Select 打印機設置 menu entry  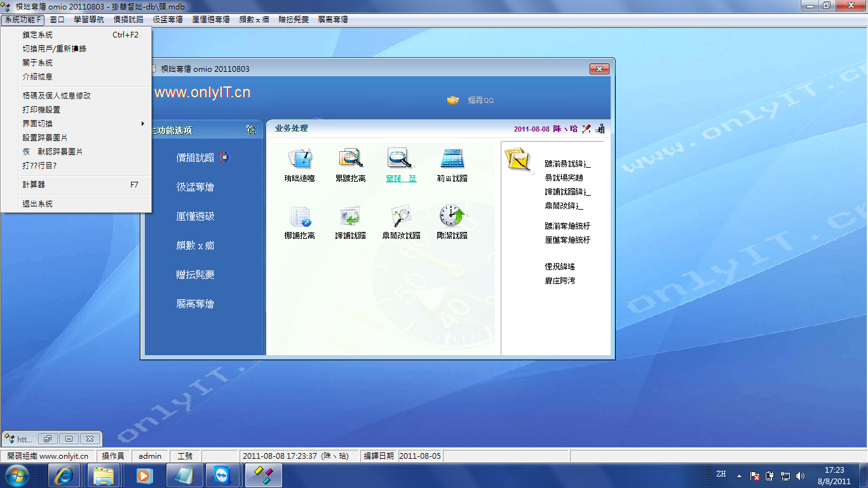tap(42, 110)
